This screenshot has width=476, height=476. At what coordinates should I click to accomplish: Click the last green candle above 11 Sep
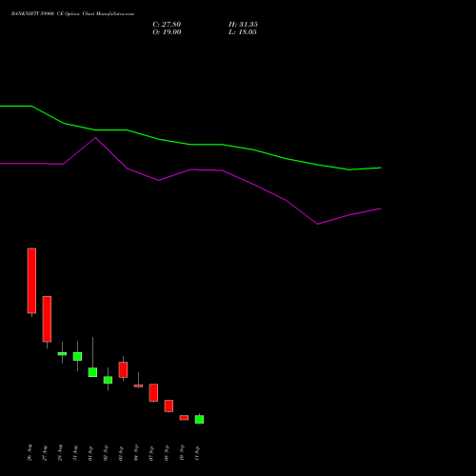click(199, 419)
